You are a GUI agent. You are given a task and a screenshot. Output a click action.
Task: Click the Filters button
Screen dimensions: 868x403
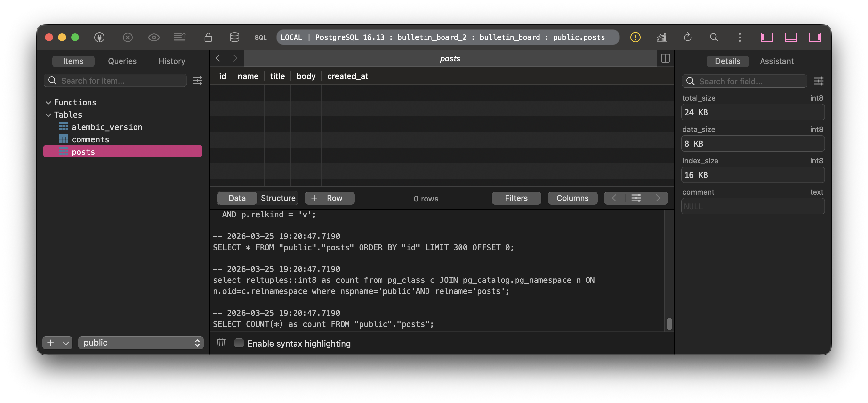[516, 198]
